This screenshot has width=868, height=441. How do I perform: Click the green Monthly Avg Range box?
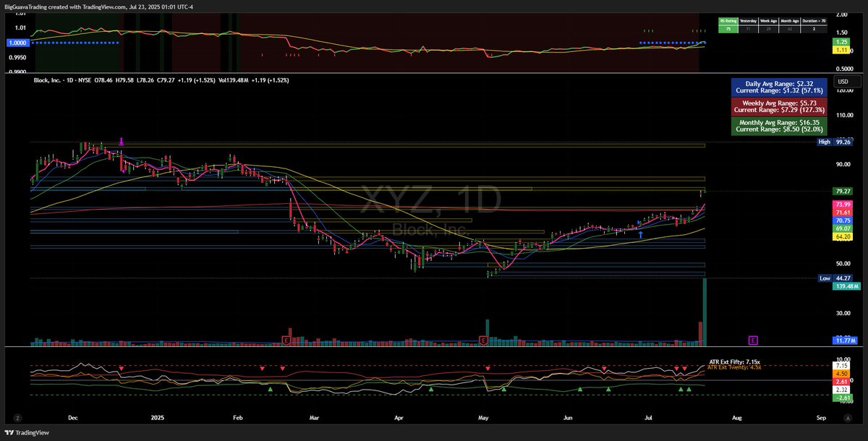click(779, 125)
